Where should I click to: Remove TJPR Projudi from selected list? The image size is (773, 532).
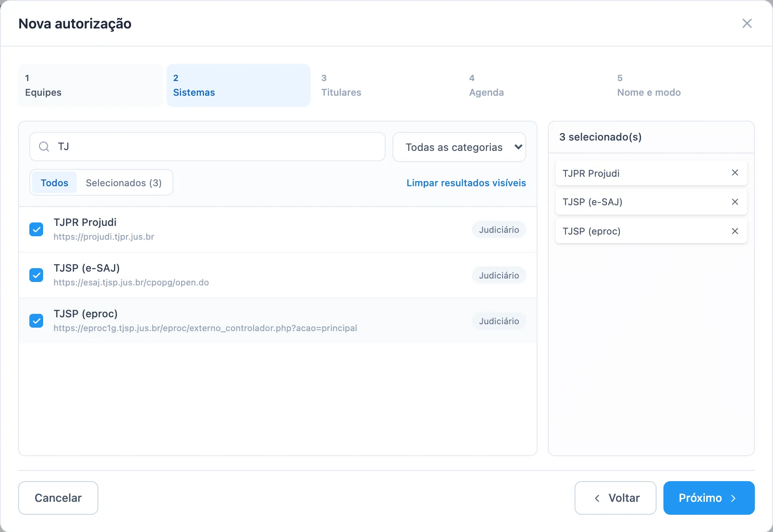coord(735,173)
